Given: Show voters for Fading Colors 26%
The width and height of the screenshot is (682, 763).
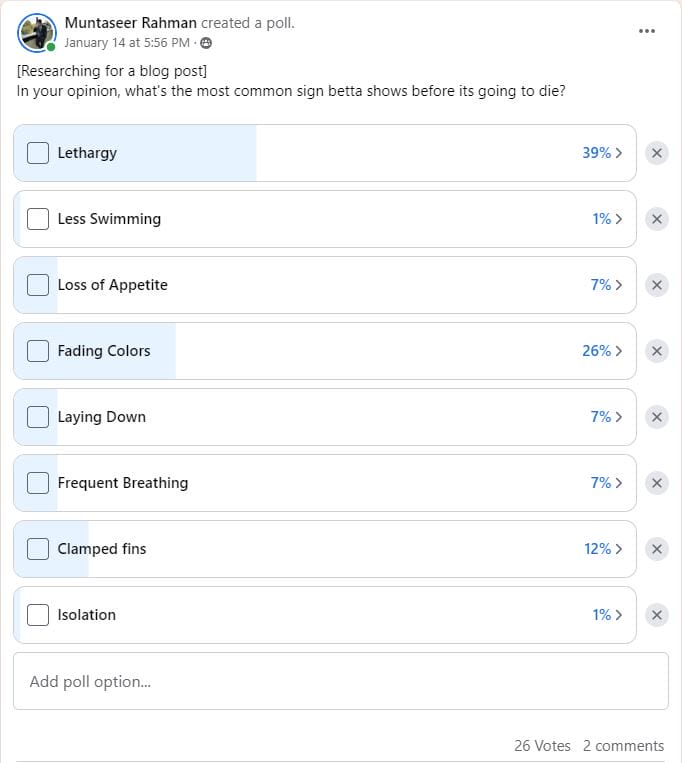Looking at the screenshot, I should point(602,351).
